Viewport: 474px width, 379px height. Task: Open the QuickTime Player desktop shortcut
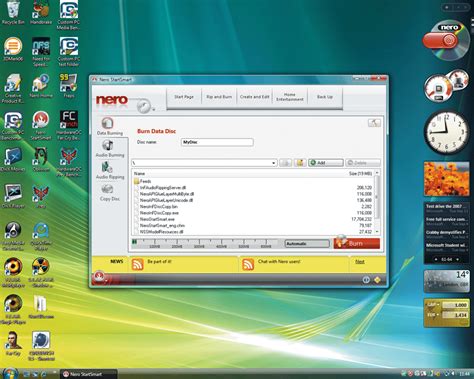pyautogui.click(x=41, y=237)
